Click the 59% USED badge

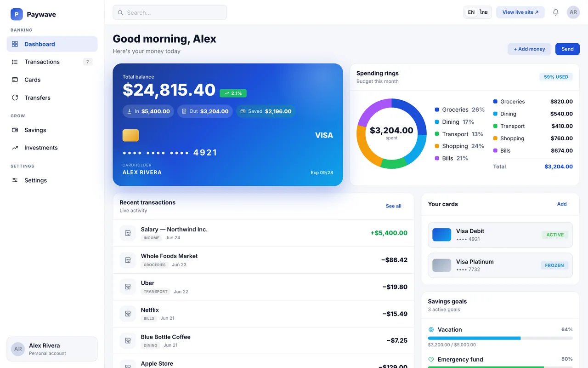point(556,77)
